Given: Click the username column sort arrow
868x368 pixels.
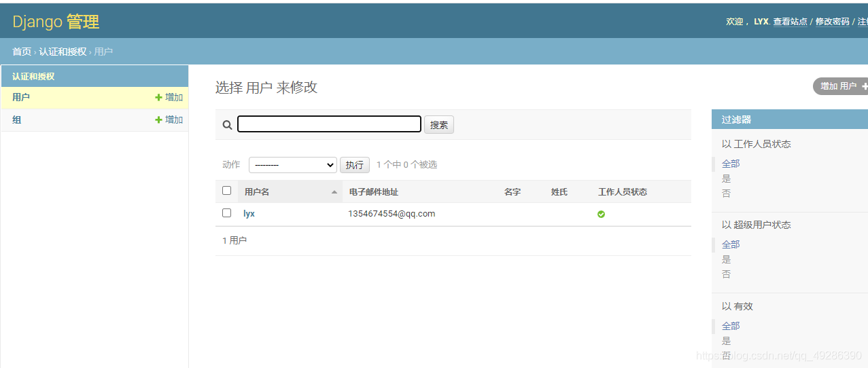Looking at the screenshot, I should 334,192.
